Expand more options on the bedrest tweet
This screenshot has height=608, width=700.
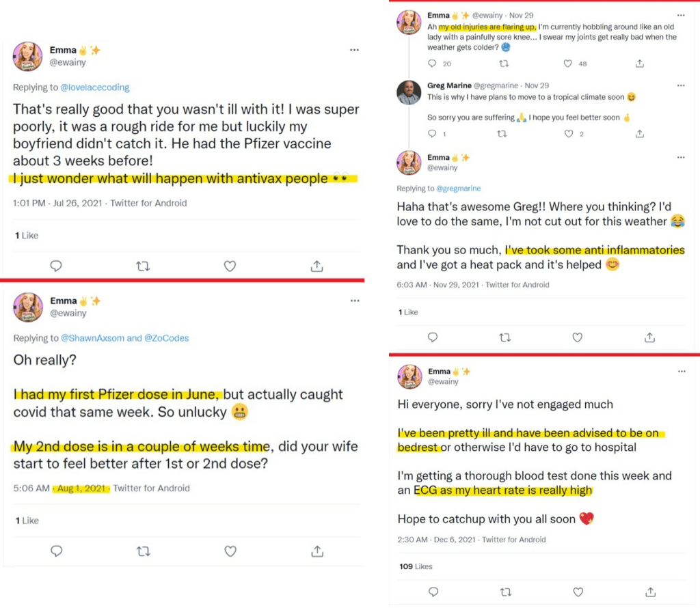(681, 371)
